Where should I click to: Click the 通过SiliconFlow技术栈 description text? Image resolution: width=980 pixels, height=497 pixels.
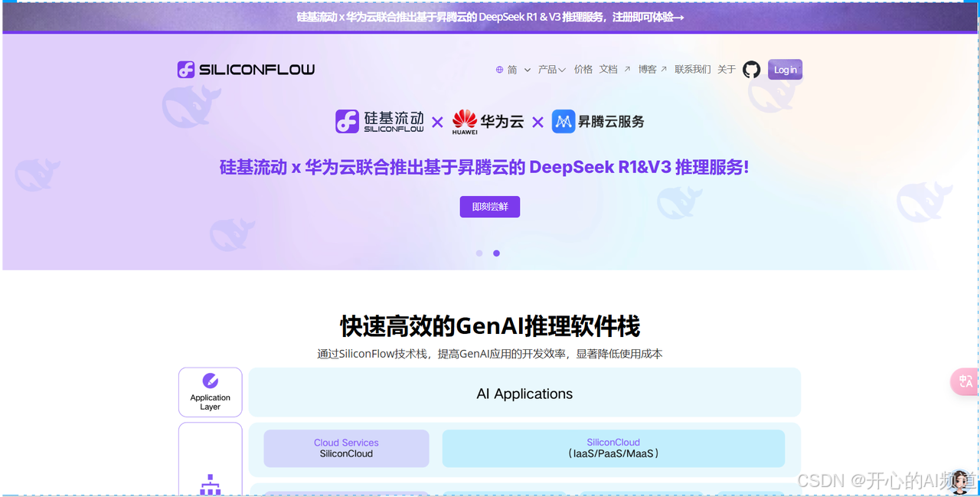[x=490, y=354]
